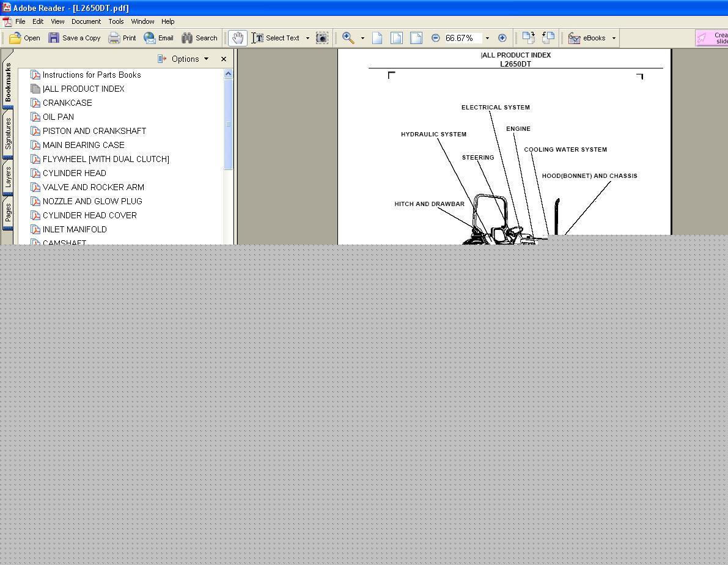This screenshot has width=728, height=565.
Task: Click the bookmarks panel scroll up arrow
Action: point(228,74)
